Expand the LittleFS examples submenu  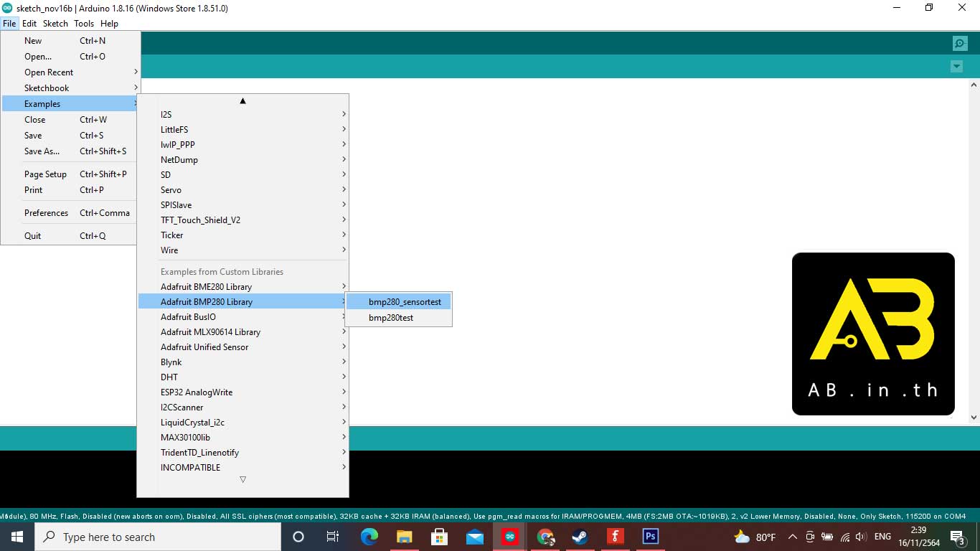point(242,130)
